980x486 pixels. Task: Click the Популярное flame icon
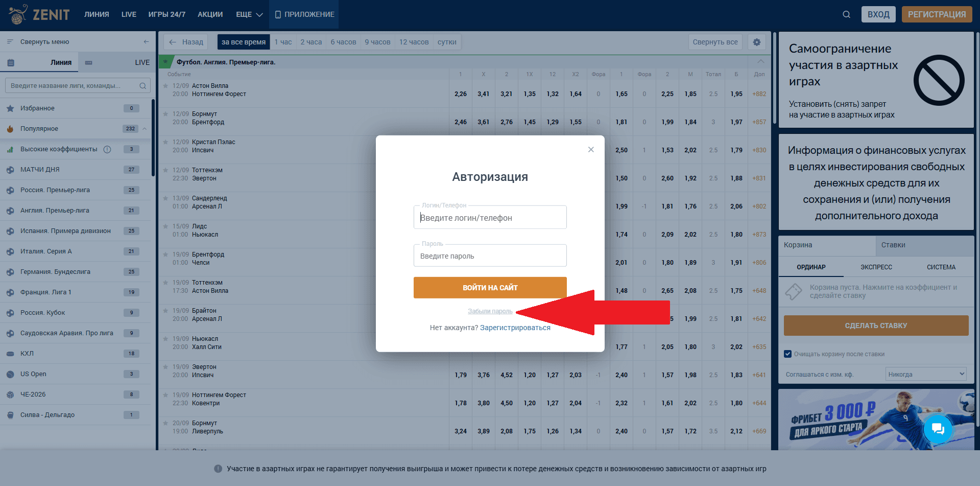10,129
